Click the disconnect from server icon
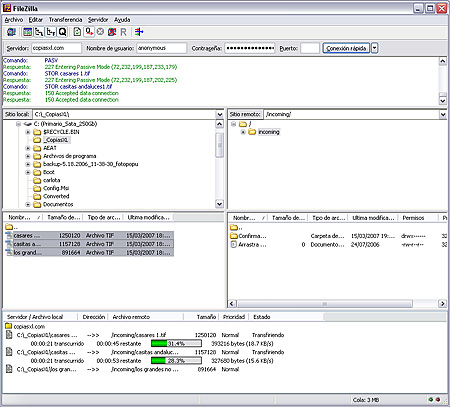450x407 pixels. (x=112, y=32)
